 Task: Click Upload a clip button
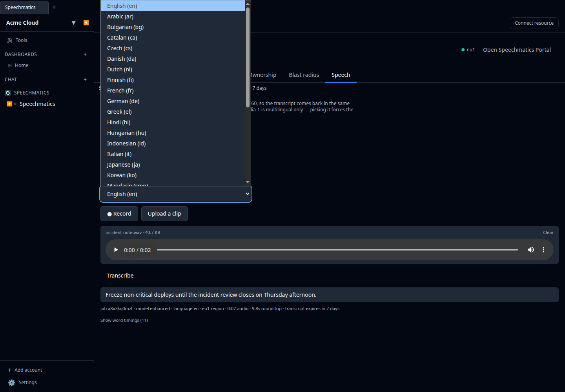click(164, 214)
